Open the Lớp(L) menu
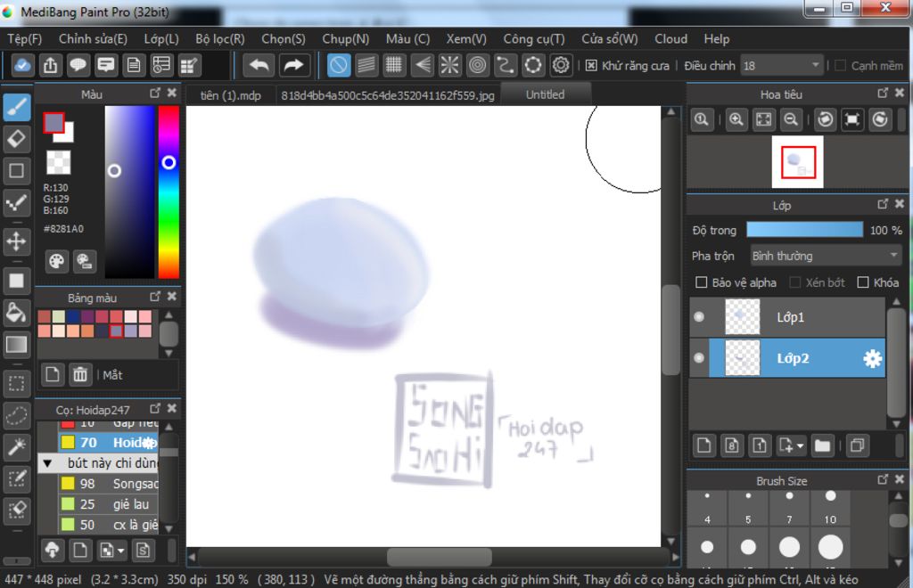The image size is (913, 588). (x=161, y=39)
